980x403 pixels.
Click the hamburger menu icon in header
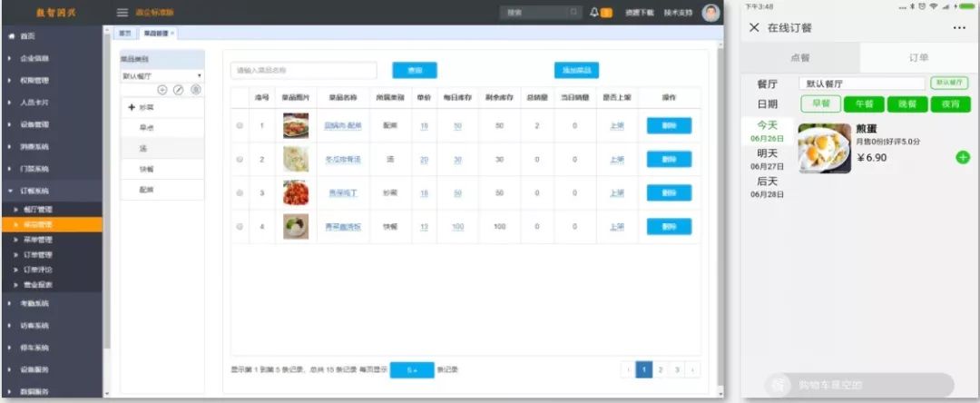coord(122,13)
